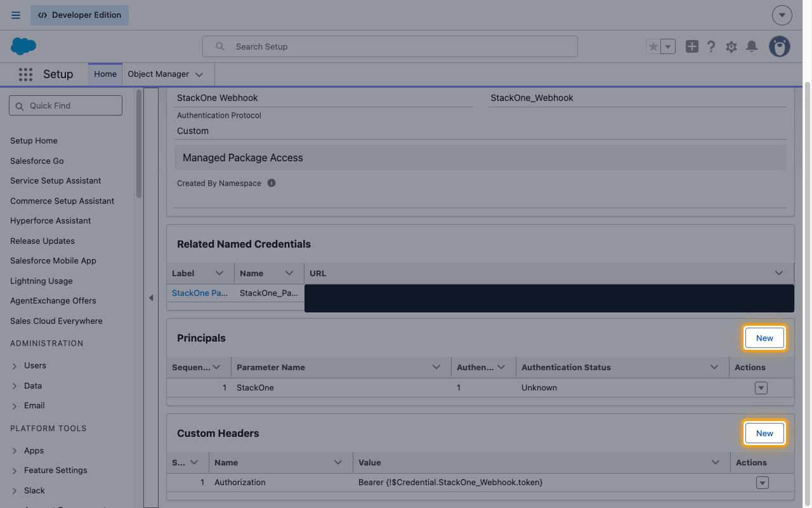
Task: Open the notifications bell
Action: (x=752, y=46)
